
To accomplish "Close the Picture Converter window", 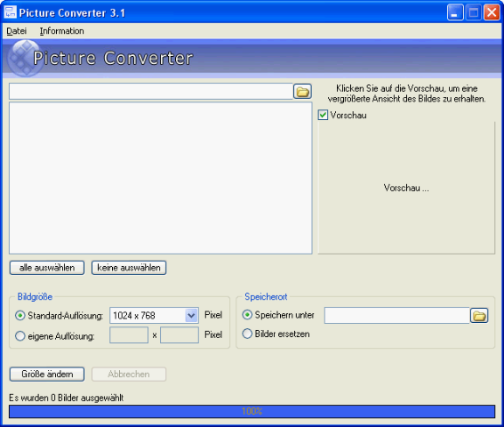I will coord(492,12).
